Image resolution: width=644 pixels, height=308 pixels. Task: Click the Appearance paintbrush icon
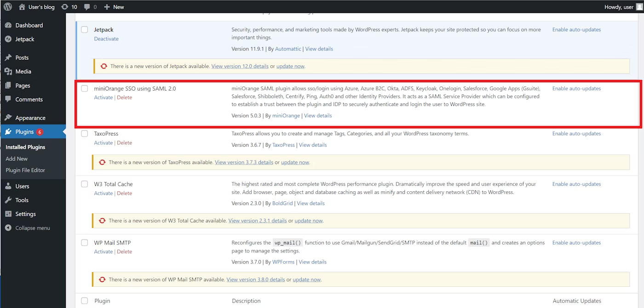coord(8,118)
